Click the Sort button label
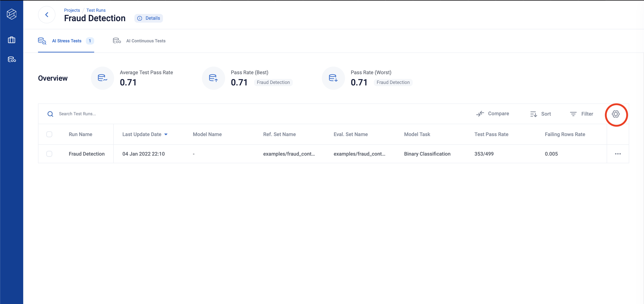The width and height of the screenshot is (644, 304). [546, 114]
